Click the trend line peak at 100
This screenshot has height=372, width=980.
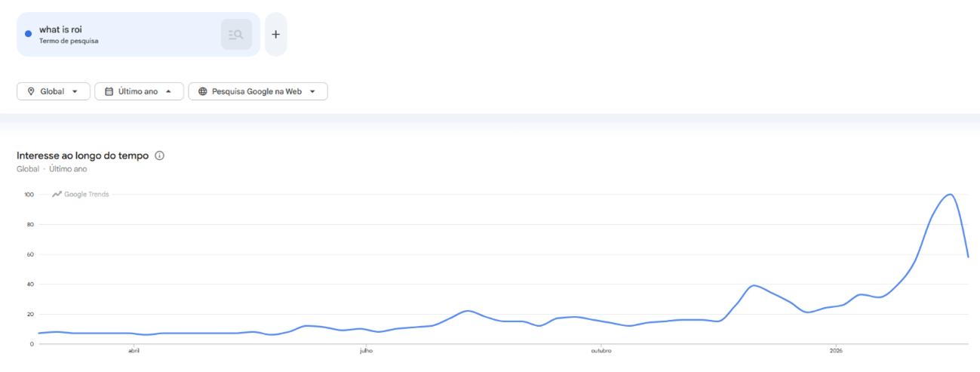(x=950, y=195)
